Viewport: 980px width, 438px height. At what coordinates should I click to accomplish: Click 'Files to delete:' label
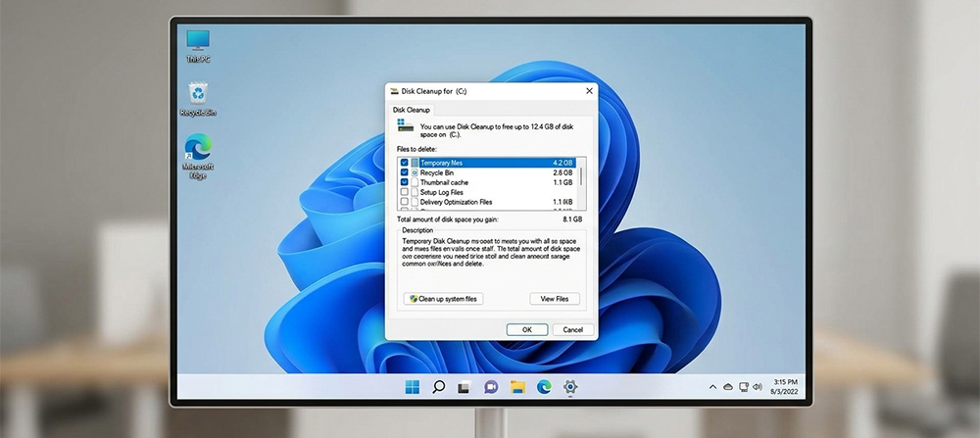(x=416, y=149)
